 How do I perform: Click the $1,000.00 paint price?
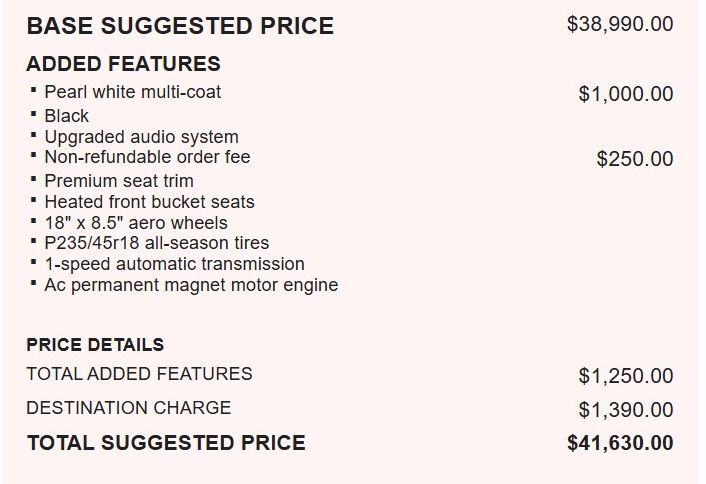(626, 94)
